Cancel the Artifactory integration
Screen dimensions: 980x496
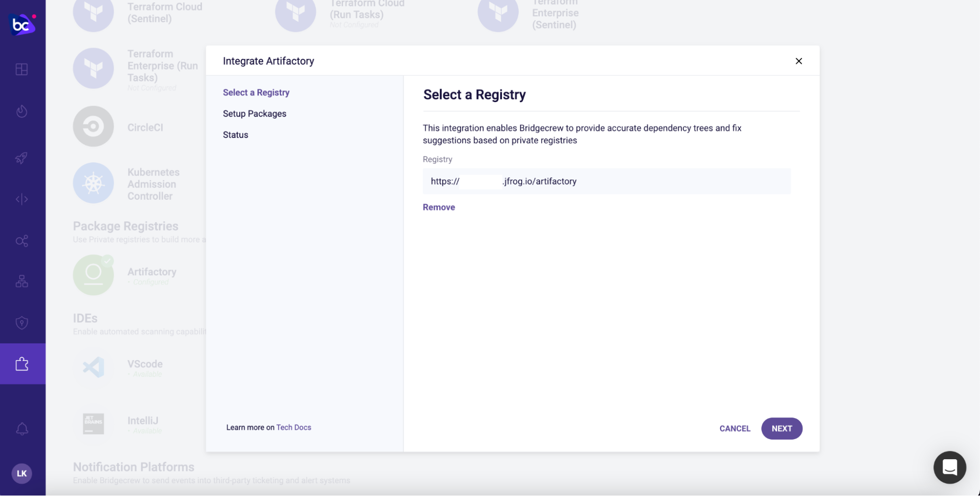735,428
